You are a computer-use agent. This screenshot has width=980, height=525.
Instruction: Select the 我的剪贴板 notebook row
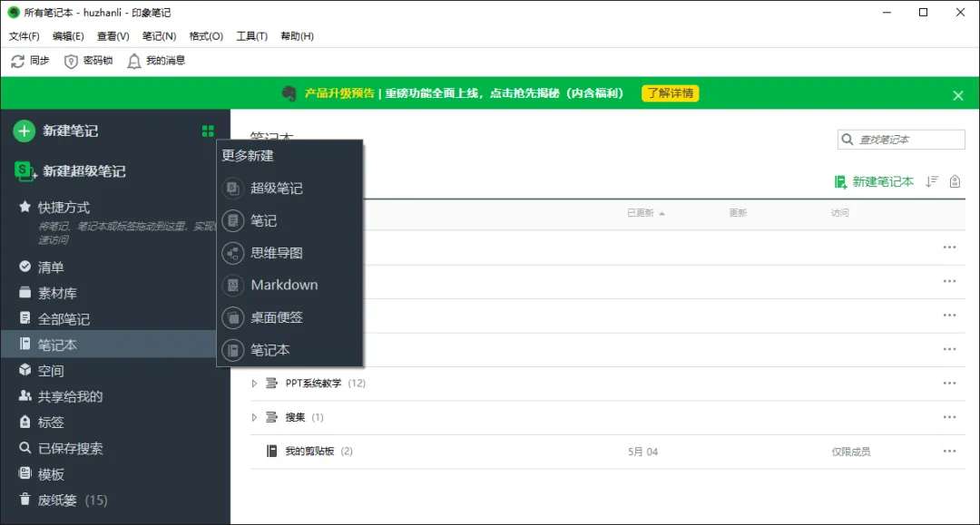pyautogui.click(x=607, y=452)
